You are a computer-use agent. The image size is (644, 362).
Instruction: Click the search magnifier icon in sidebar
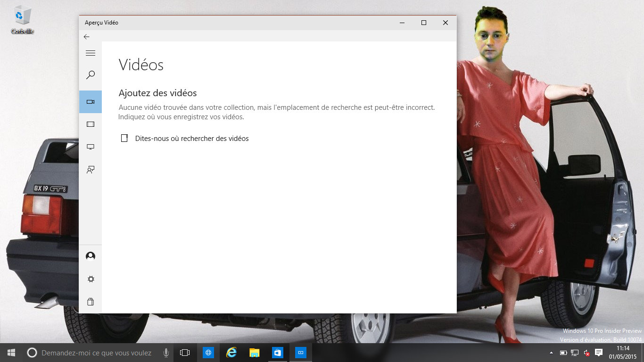[x=91, y=75]
